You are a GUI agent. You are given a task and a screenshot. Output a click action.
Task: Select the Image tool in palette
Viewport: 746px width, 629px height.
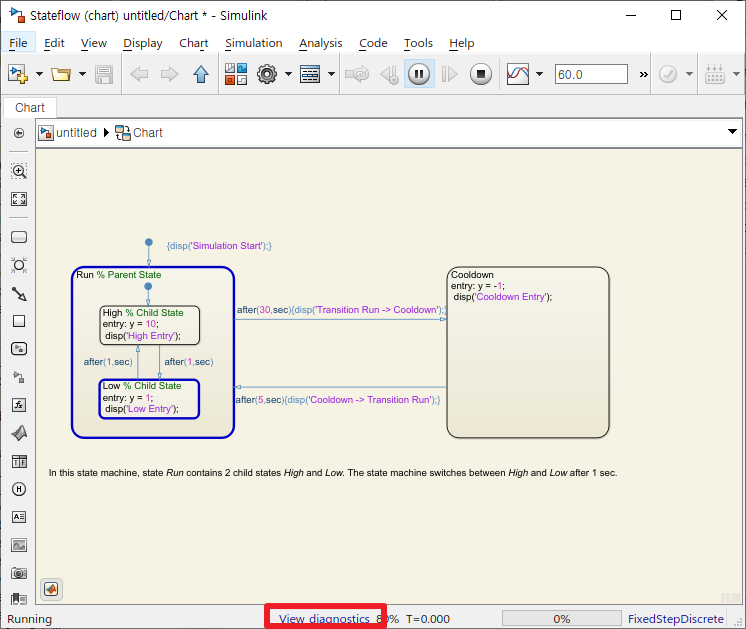pyautogui.click(x=19, y=545)
